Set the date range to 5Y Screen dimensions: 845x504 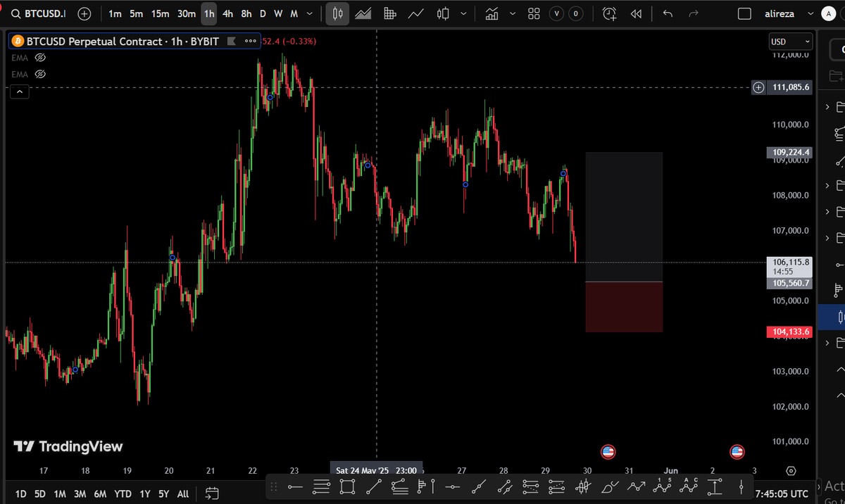pos(164,493)
